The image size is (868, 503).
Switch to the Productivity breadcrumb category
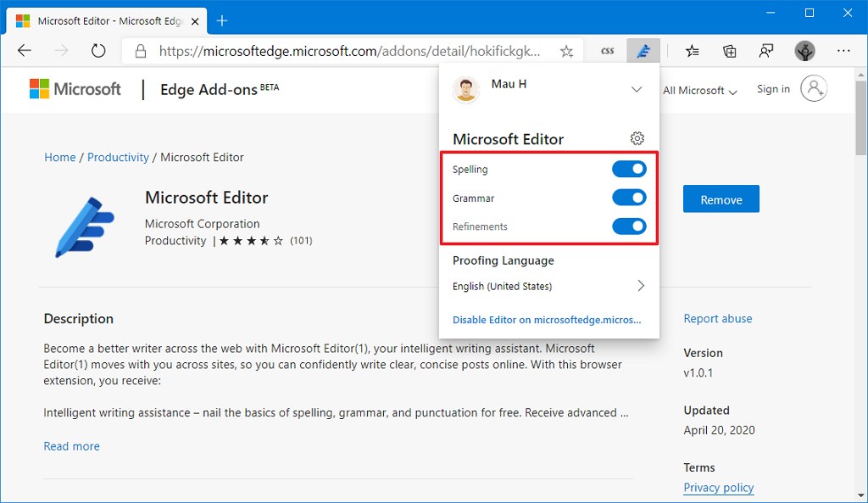coord(118,157)
